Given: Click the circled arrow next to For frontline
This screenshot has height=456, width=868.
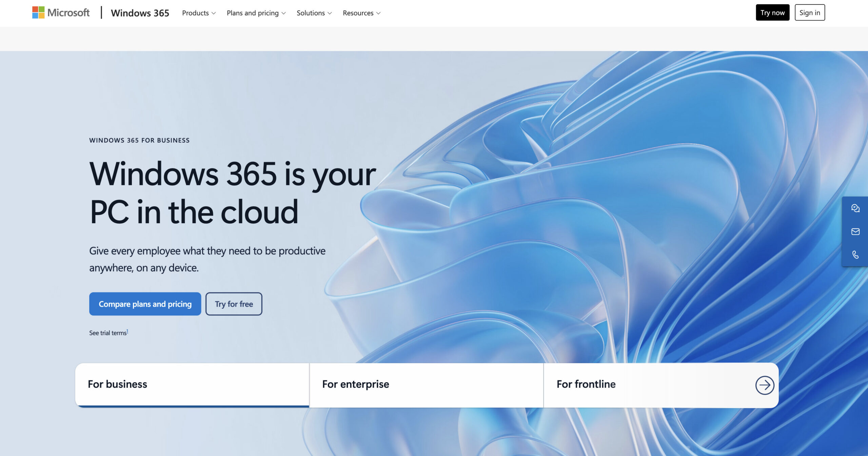Looking at the screenshot, I should pyautogui.click(x=765, y=385).
